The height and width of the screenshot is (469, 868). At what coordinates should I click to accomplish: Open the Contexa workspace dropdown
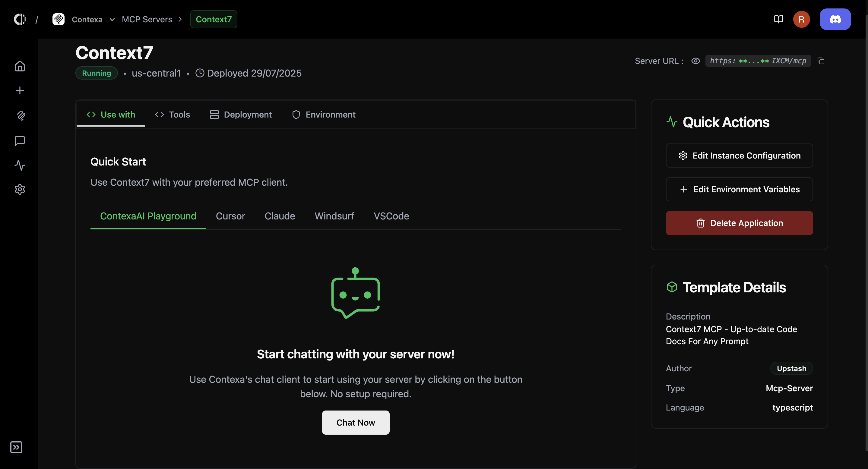112,20
